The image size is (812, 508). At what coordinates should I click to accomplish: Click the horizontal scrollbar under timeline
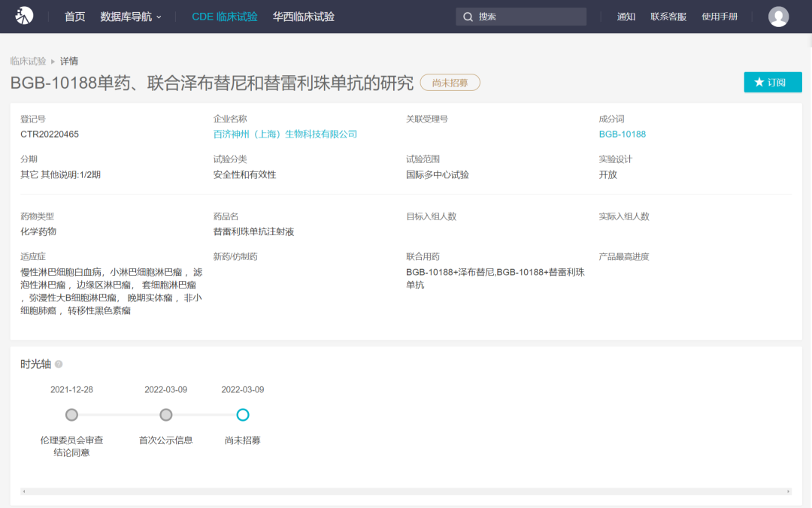[406, 491]
